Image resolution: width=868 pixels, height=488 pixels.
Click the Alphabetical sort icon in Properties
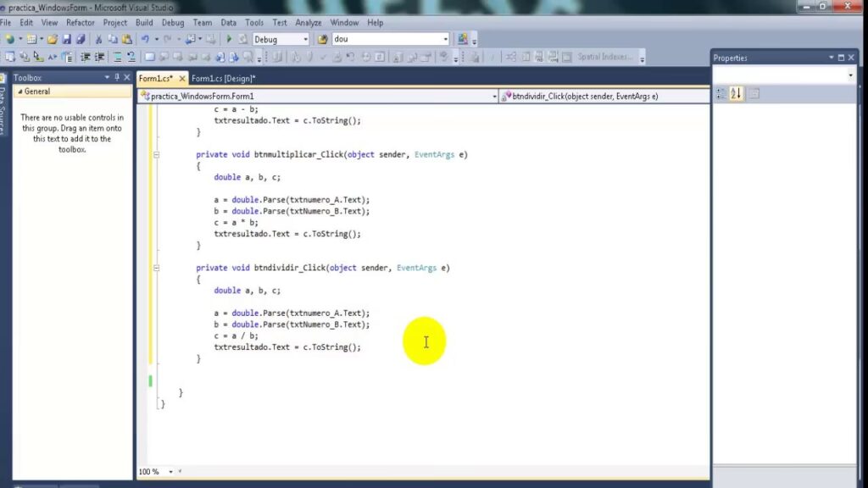(736, 94)
